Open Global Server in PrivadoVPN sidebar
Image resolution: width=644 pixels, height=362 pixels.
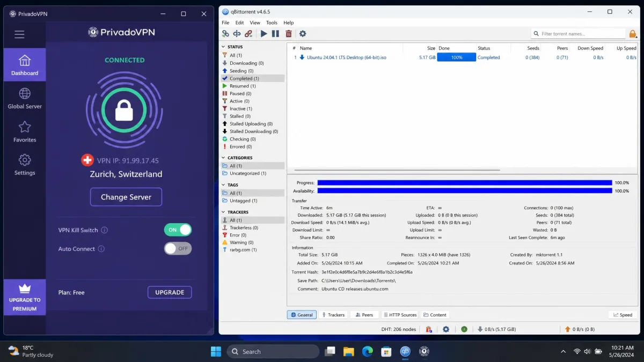click(x=25, y=98)
